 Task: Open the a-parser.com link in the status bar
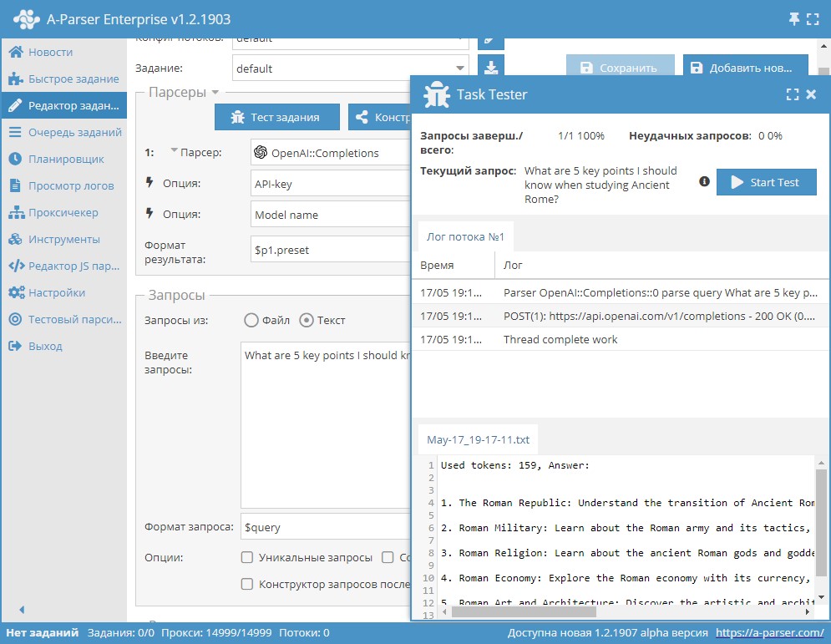[x=769, y=633]
